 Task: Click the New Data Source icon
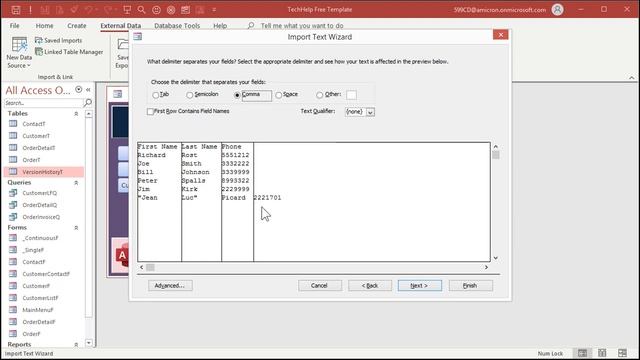point(19,45)
